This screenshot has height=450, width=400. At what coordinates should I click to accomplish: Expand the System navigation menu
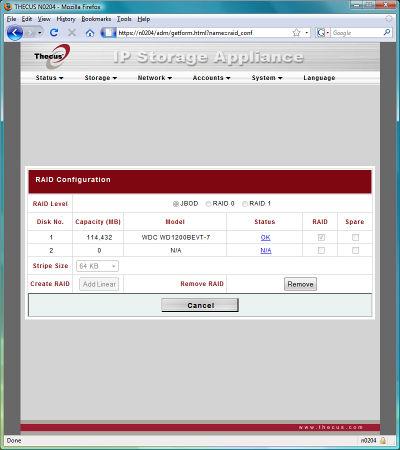click(x=267, y=78)
